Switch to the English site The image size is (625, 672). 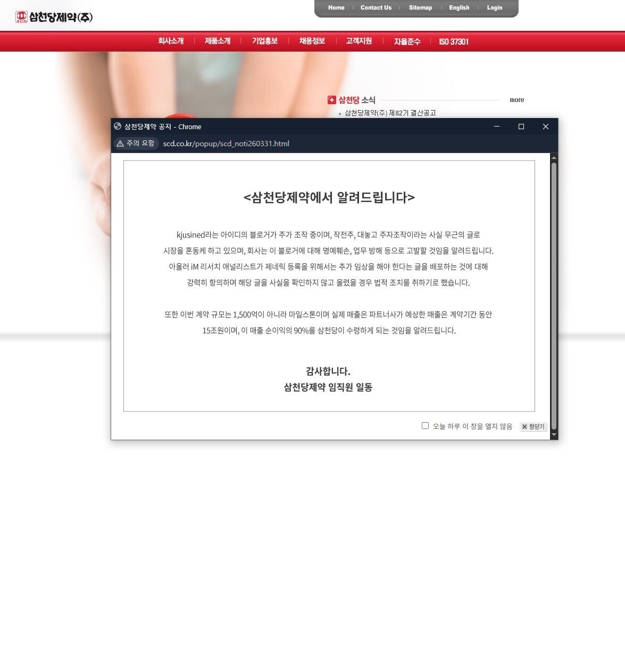point(459,7)
